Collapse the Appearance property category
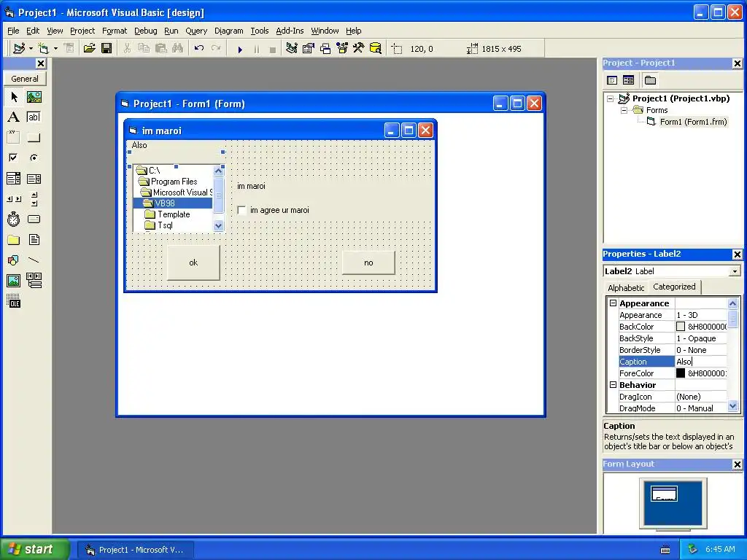This screenshot has height=560, width=747. click(x=613, y=303)
